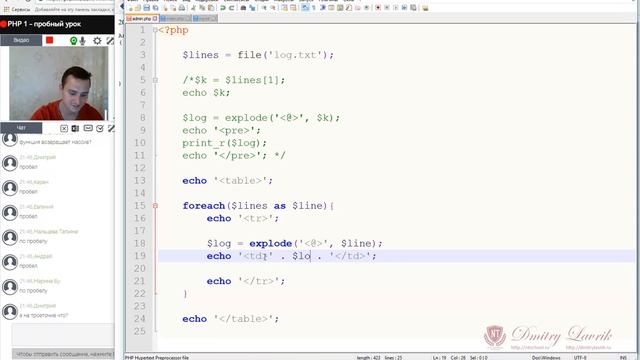Toggle Show All Characters paragraph icon
The width and height of the screenshot is (640, 360).
pos(314,8)
